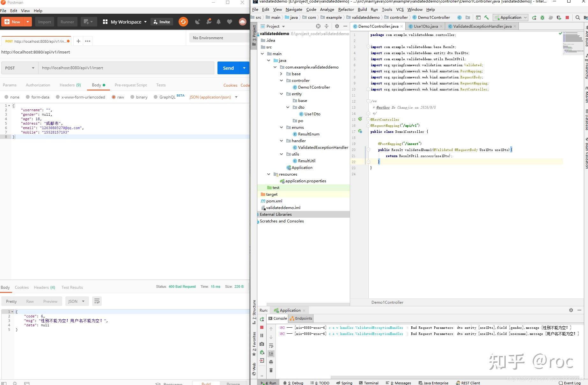Viewport: 588px width, 385px height.
Task: Click Postman's satellite capture requests icon
Action: 198,22
